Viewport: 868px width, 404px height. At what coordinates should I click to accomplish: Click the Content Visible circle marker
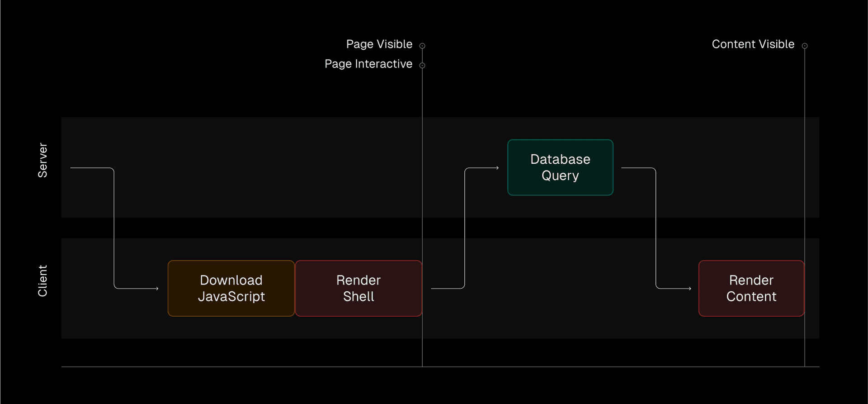(x=805, y=46)
